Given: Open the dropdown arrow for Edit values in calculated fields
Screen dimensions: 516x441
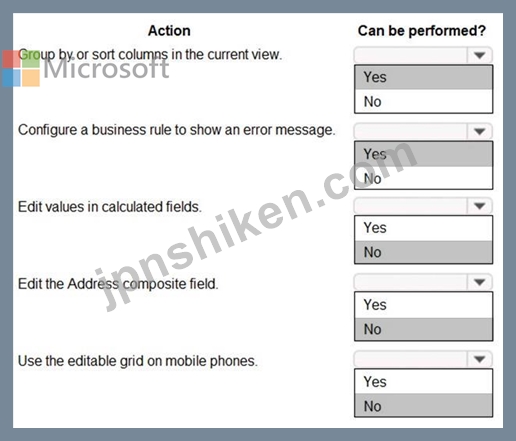Looking at the screenshot, I should (480, 206).
